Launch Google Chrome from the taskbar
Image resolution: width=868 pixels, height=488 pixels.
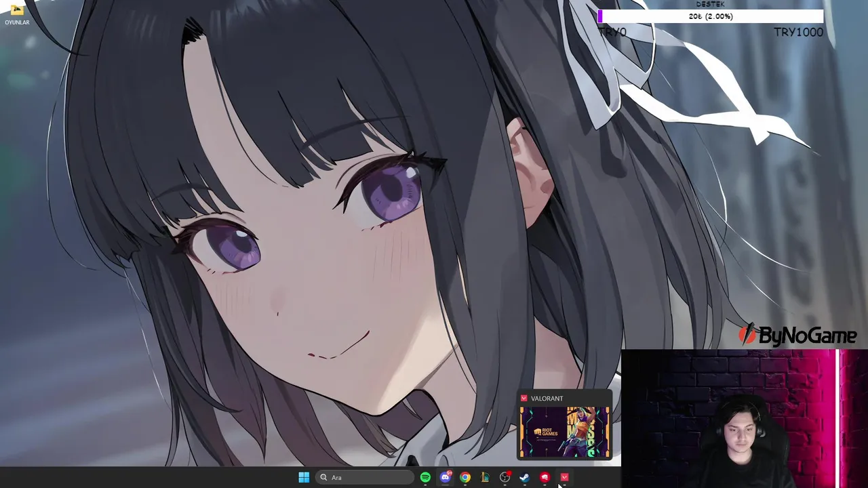click(465, 477)
